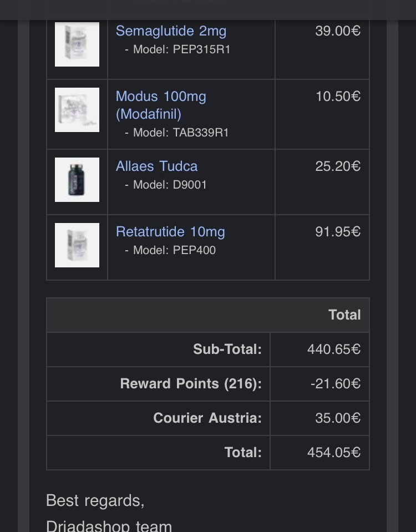The image size is (416, 532).
Task: Click the Semaglutide product thumbnail image
Action: point(77,44)
